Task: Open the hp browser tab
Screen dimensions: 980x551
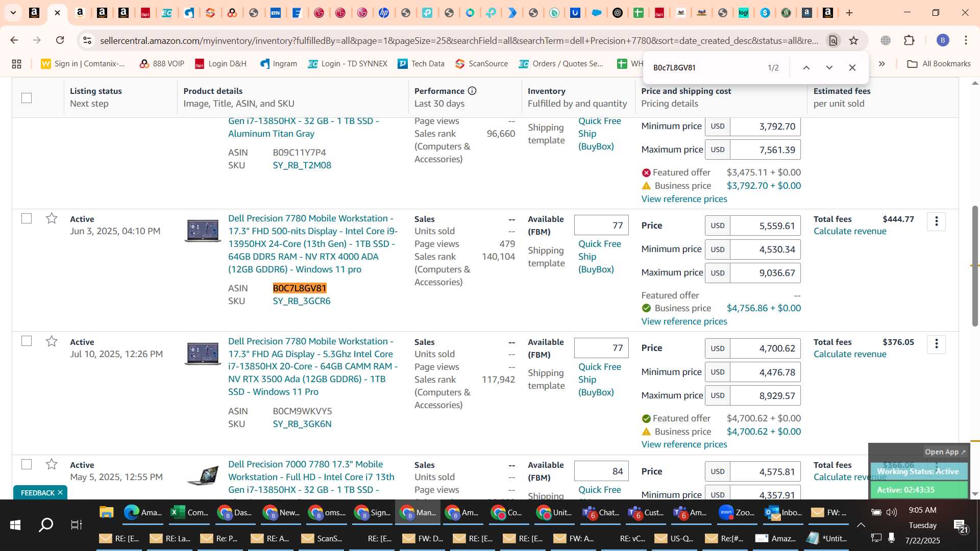Action: (384, 13)
